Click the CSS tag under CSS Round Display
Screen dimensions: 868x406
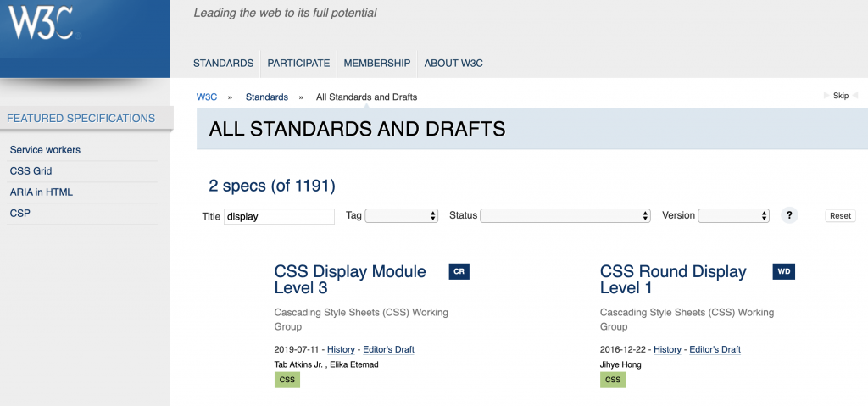[x=613, y=380]
